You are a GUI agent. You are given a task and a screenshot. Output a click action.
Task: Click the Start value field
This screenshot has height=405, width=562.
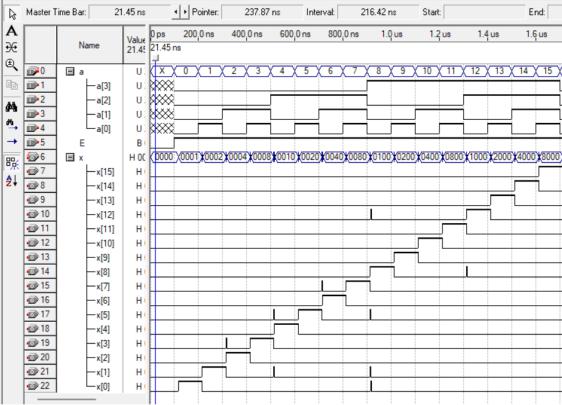point(484,12)
